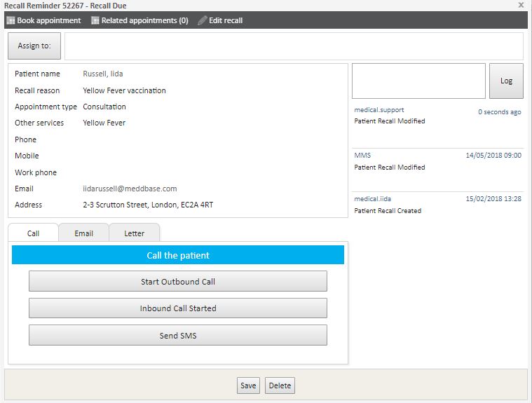The width and height of the screenshot is (532, 403).
Task: Click the Related appointments calendar icon
Action: (95, 20)
